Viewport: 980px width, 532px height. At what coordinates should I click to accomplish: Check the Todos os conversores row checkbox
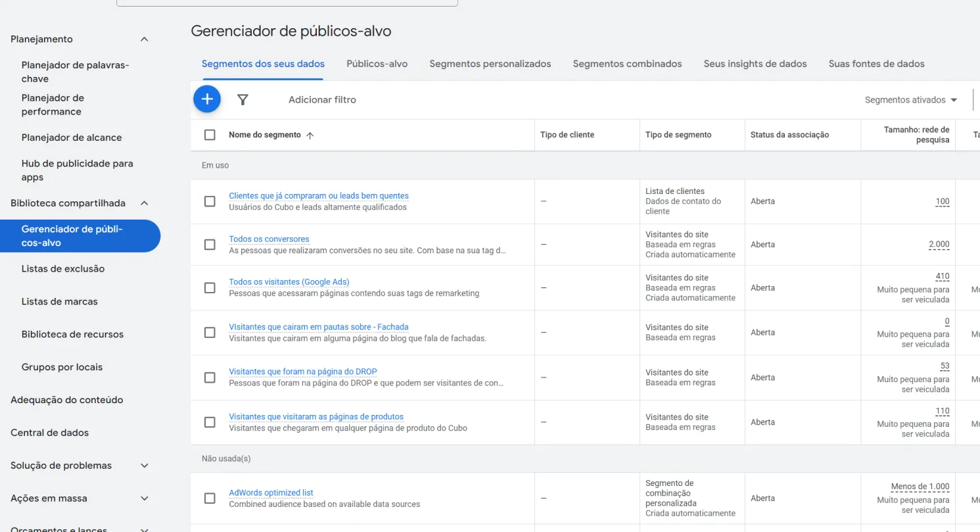[x=210, y=245]
